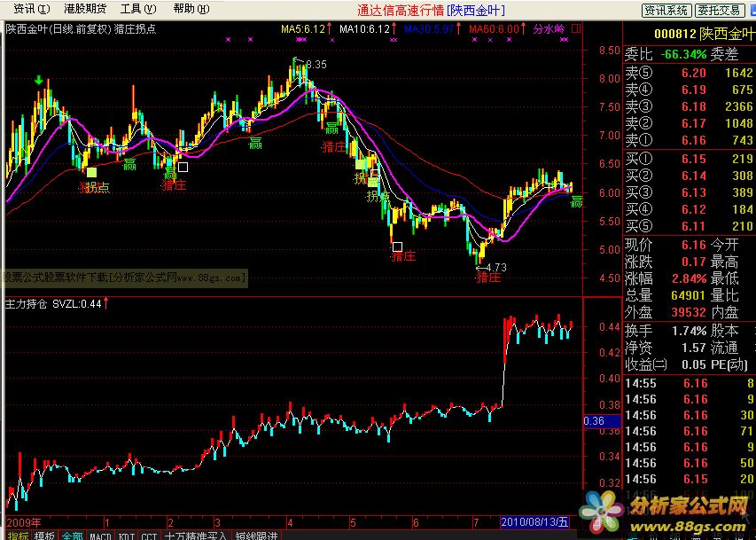Viewport: 756px width, 540px height.
Task: Click the MA60:6.00 moving average label
Action: tap(494, 29)
